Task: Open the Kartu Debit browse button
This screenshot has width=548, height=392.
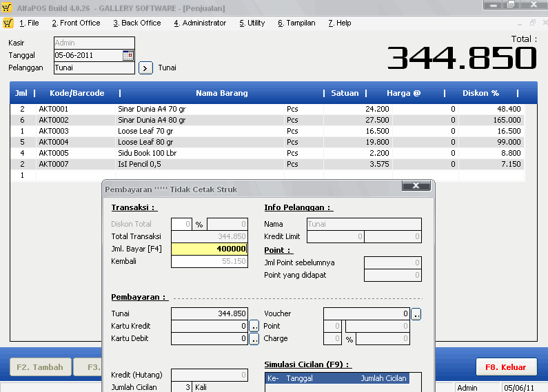Action: click(x=254, y=339)
